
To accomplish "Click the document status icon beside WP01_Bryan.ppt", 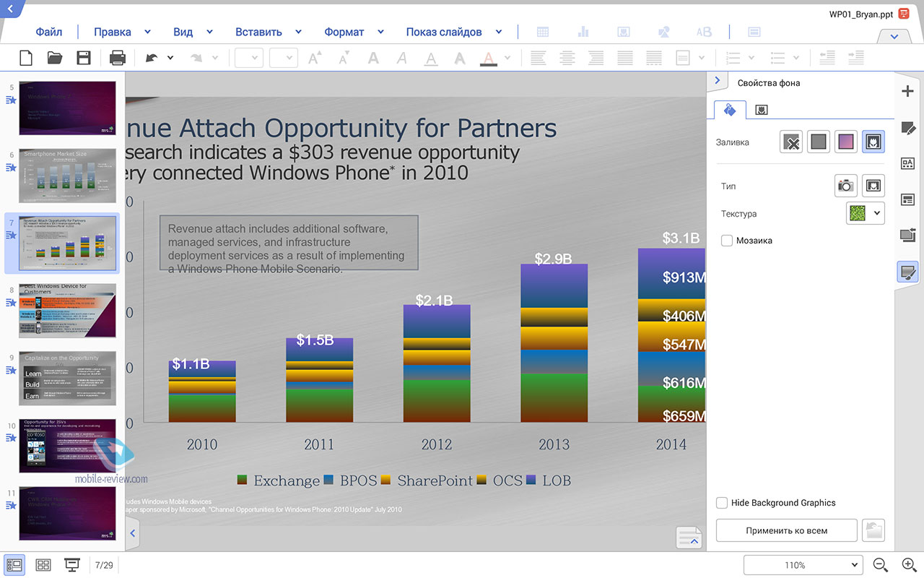I will [903, 14].
